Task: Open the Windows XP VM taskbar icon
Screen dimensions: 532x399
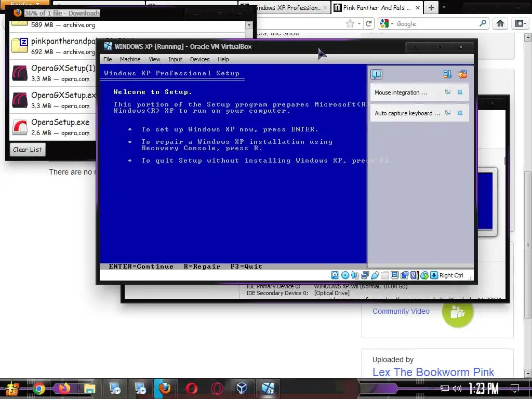Action: (268, 389)
